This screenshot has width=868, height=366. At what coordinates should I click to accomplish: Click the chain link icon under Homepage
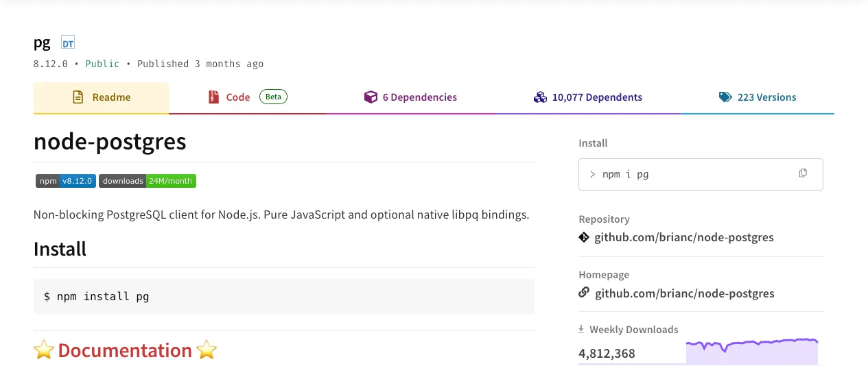(x=584, y=293)
